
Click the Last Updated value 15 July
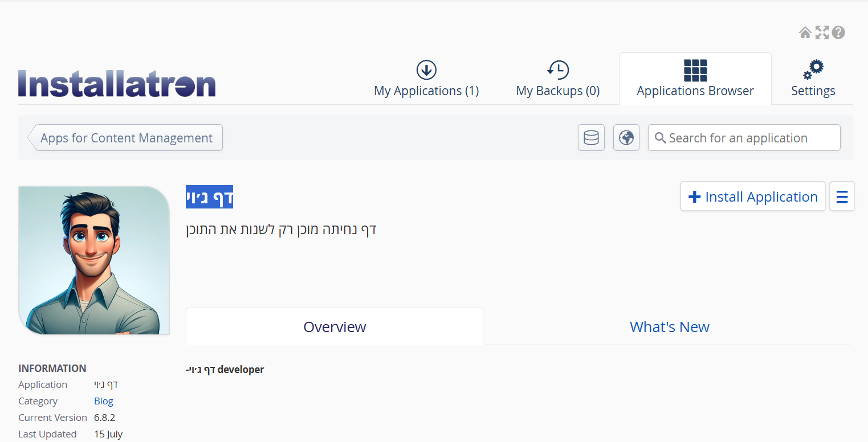(x=108, y=434)
